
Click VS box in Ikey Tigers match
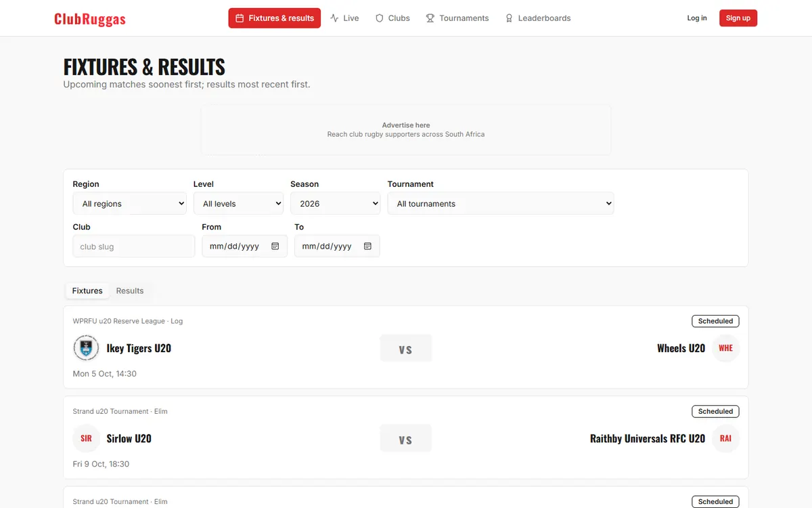[x=406, y=348]
